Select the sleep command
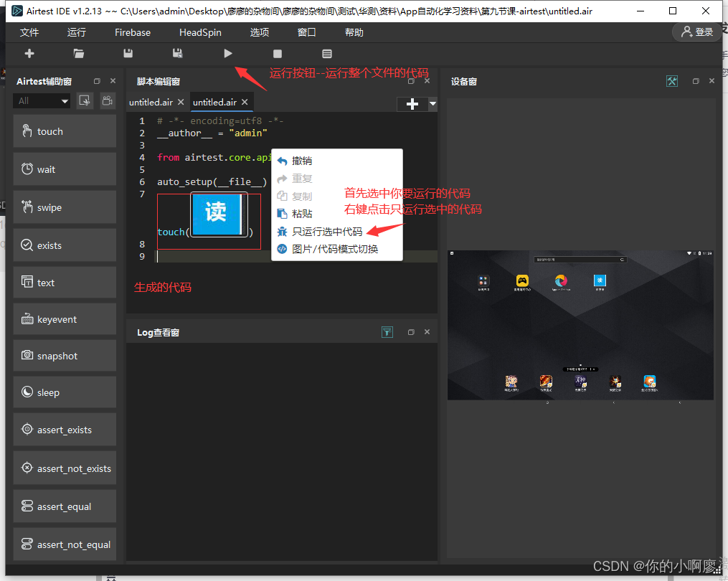Screen dimensions: 728x581 (x=65, y=392)
